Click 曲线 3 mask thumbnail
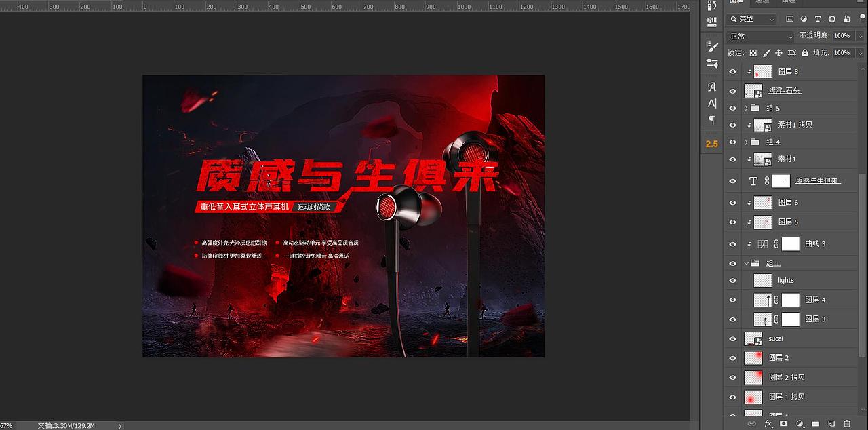The height and width of the screenshot is (430, 868). 791,244
